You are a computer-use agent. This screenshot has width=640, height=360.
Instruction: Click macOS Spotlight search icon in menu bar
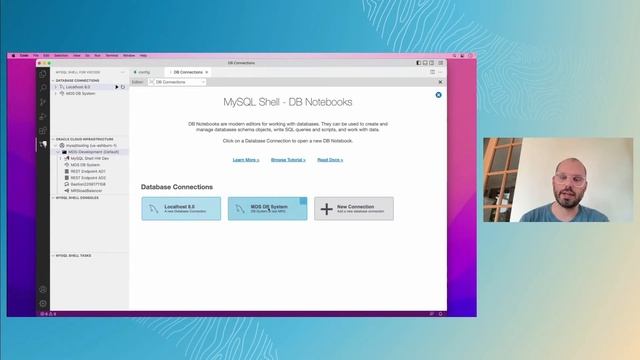(454, 56)
